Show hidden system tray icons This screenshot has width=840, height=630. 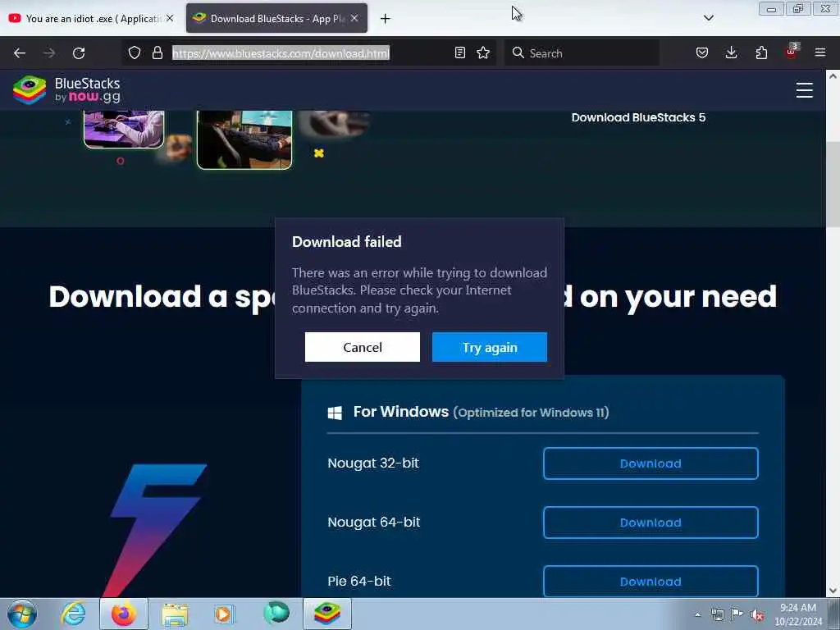pos(697,614)
